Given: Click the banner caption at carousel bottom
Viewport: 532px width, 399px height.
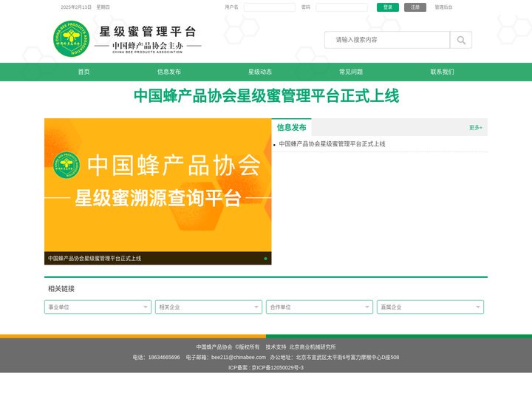Looking at the screenshot, I should (x=95, y=259).
